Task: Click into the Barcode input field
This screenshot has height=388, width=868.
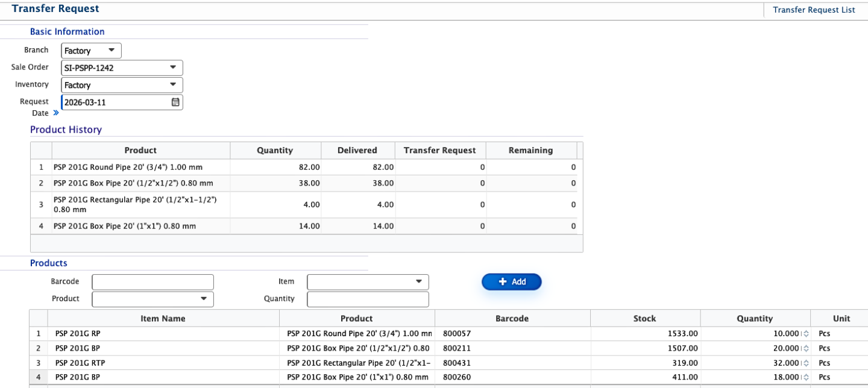Action: [153, 282]
